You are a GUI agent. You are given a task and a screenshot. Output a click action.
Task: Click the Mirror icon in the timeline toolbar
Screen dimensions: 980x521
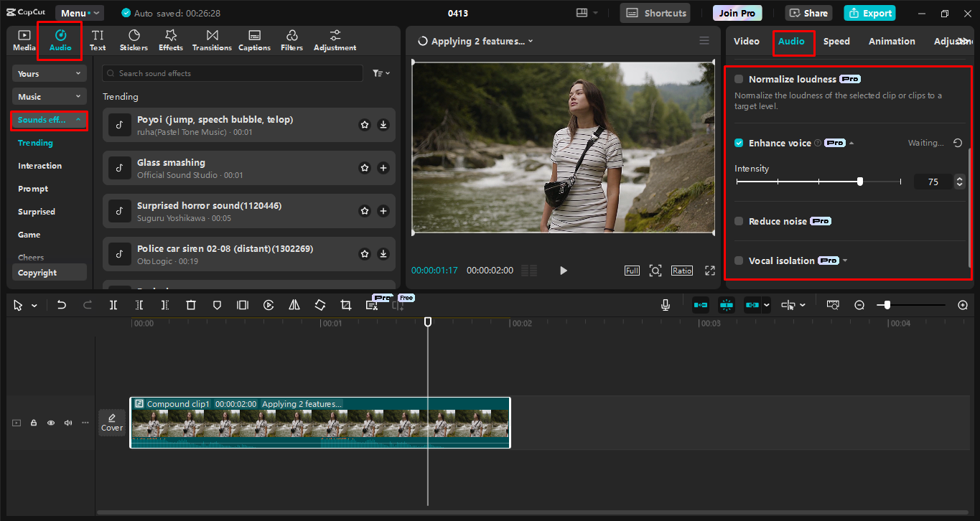point(294,304)
